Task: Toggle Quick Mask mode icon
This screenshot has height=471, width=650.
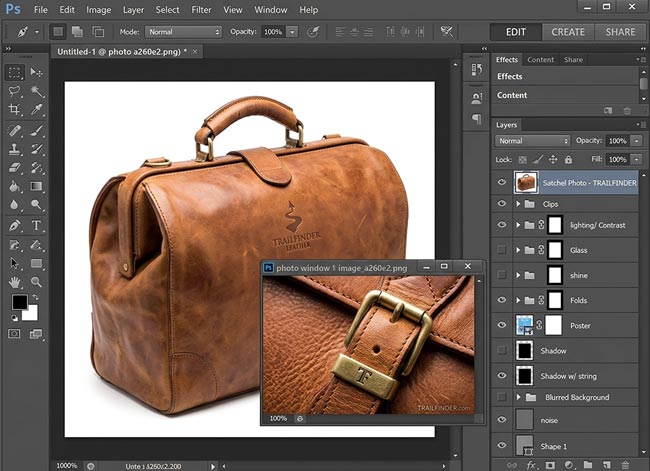Action: [14, 334]
